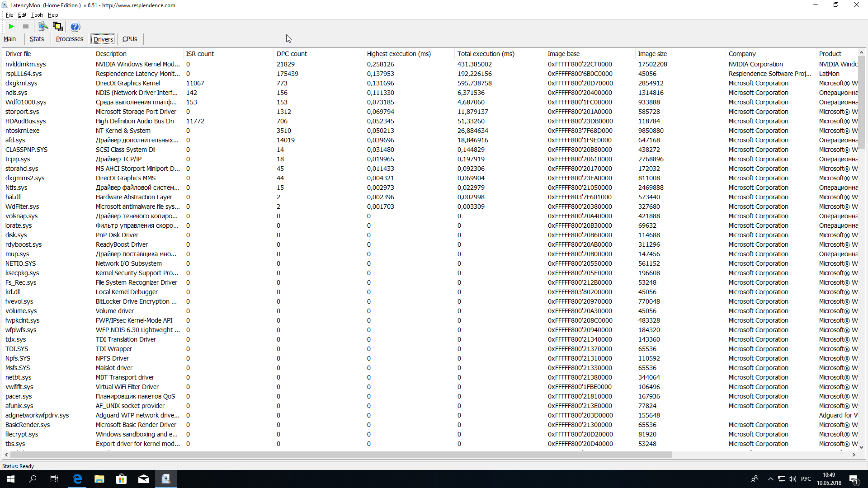
Task: Start monitoring with green play button
Action: point(12,27)
